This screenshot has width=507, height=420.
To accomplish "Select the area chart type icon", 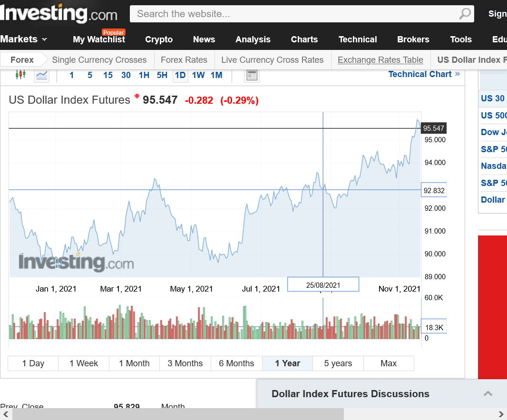I will click(42, 76).
